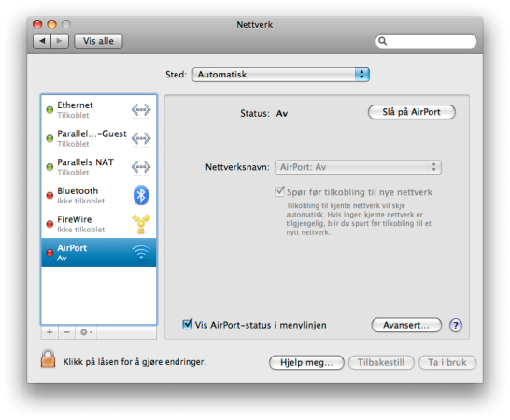
Task: Open the Sted location dropdown
Action: (281, 75)
